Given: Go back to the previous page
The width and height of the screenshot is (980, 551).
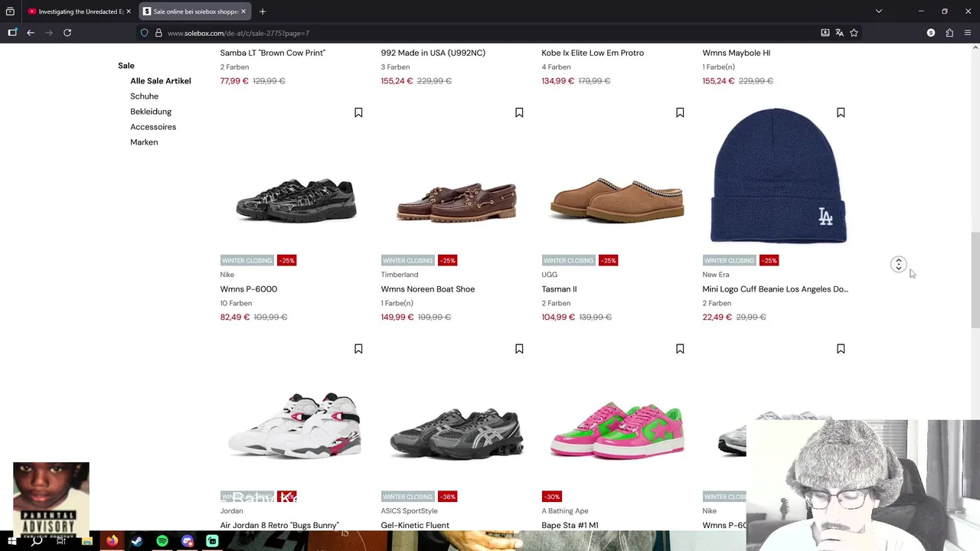Looking at the screenshot, I should [31, 33].
